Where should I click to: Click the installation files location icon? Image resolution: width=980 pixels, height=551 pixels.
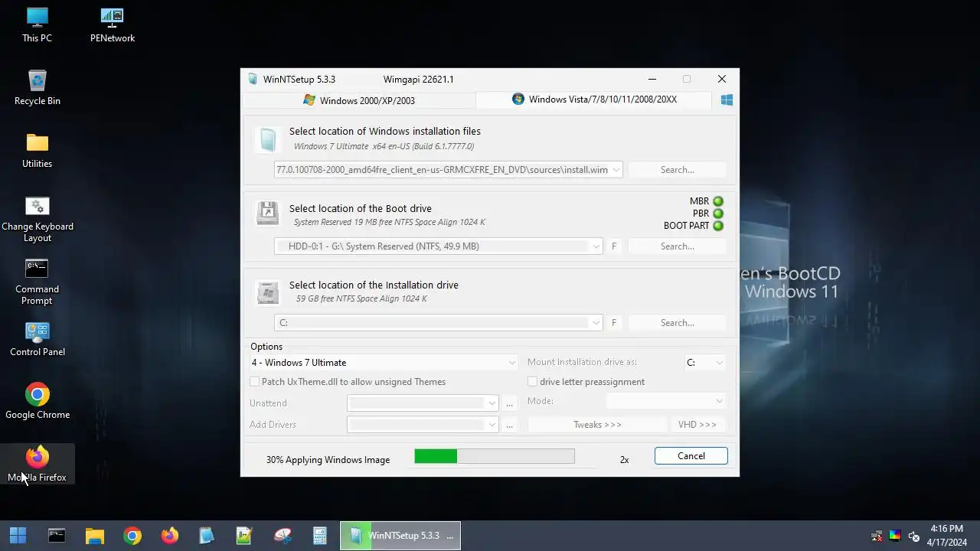tap(267, 139)
